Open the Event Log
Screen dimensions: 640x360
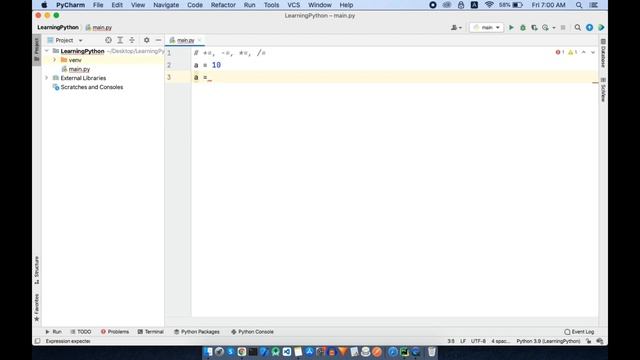pos(579,331)
